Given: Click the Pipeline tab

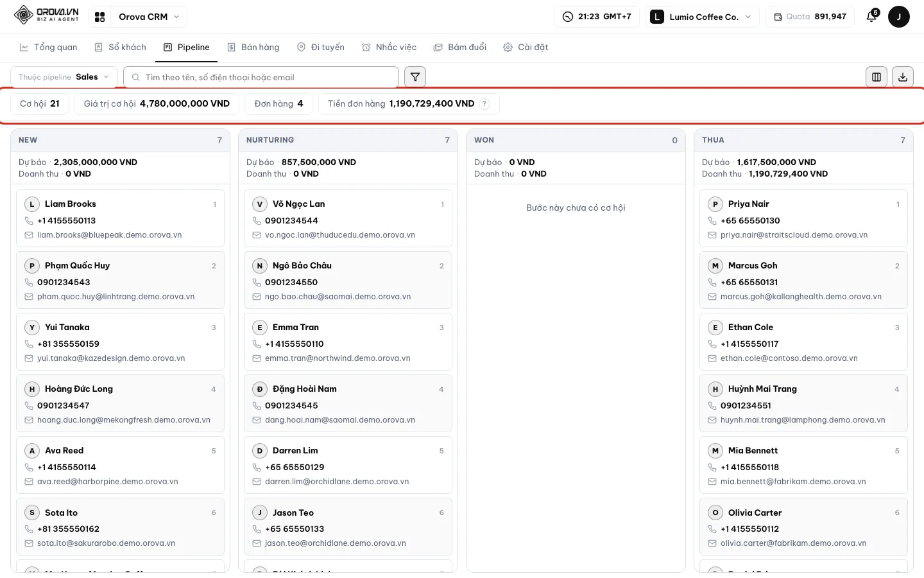Looking at the screenshot, I should coord(187,48).
